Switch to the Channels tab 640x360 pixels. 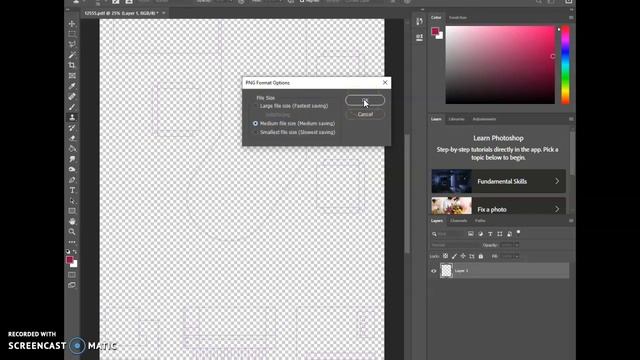458,221
